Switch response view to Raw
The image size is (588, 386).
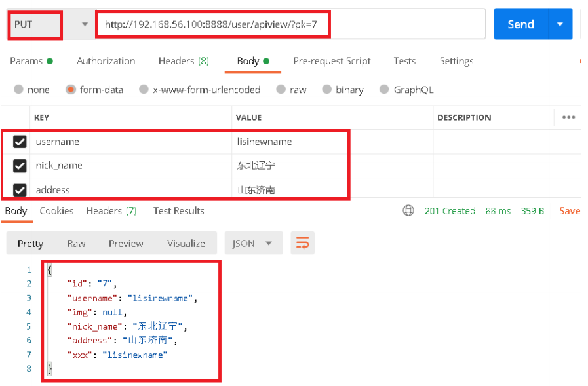(x=76, y=243)
